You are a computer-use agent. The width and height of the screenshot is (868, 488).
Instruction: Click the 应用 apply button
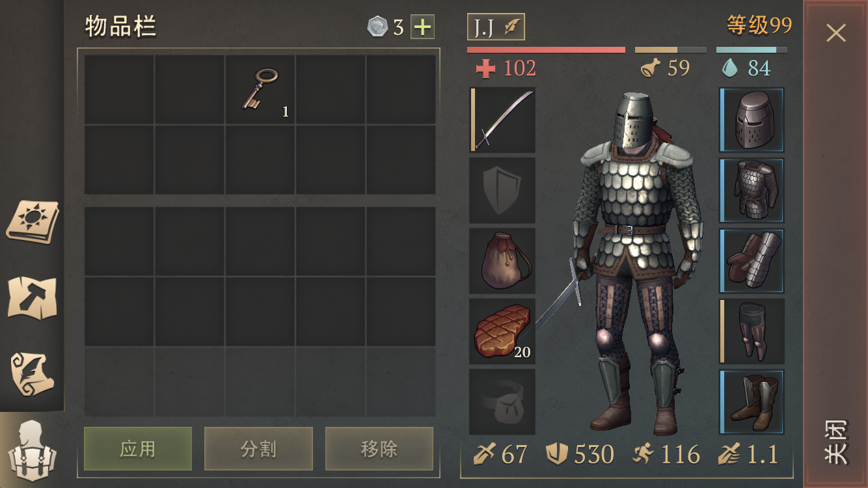(138, 448)
